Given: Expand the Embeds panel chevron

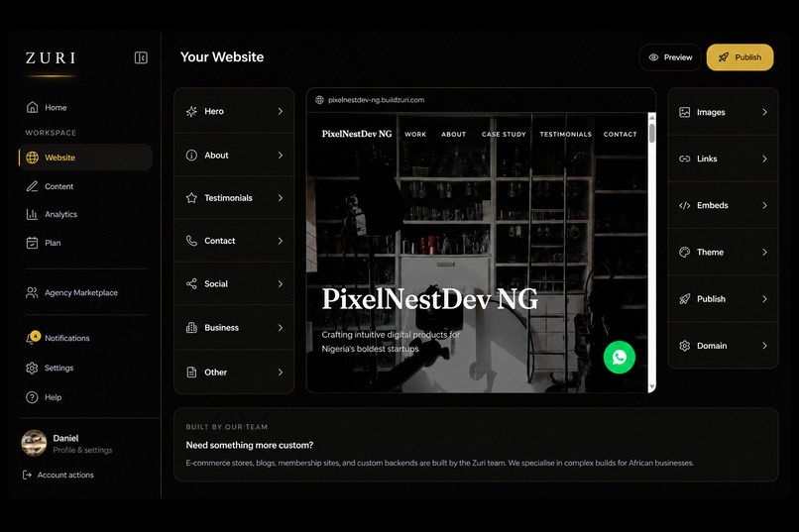Looking at the screenshot, I should [x=764, y=205].
